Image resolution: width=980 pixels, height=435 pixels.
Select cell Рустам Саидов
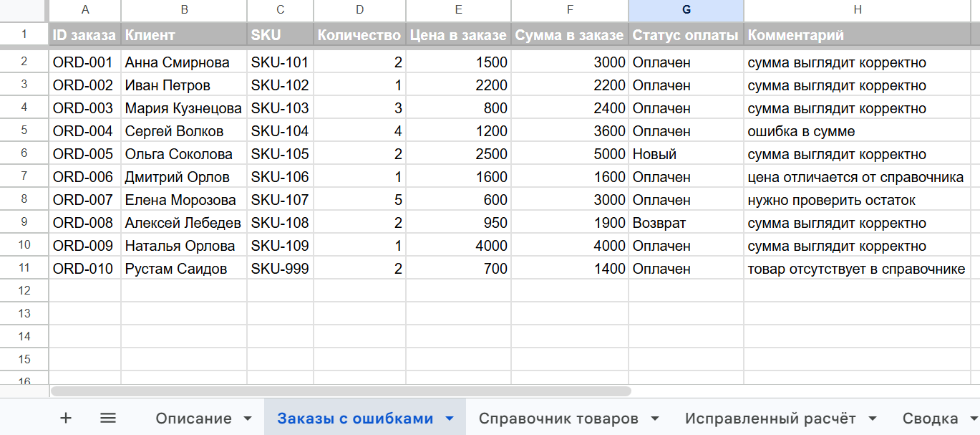184,269
